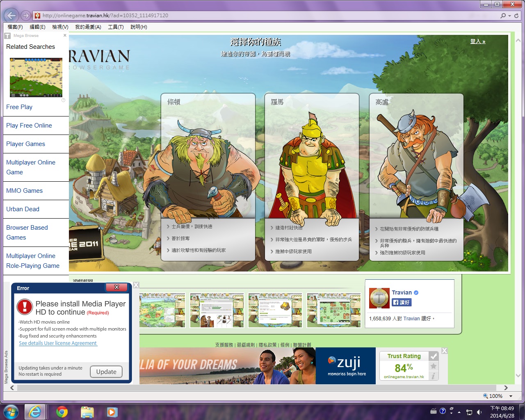Open the 隱私政策 footer link
This screenshot has height=420, width=525.
tap(267, 345)
